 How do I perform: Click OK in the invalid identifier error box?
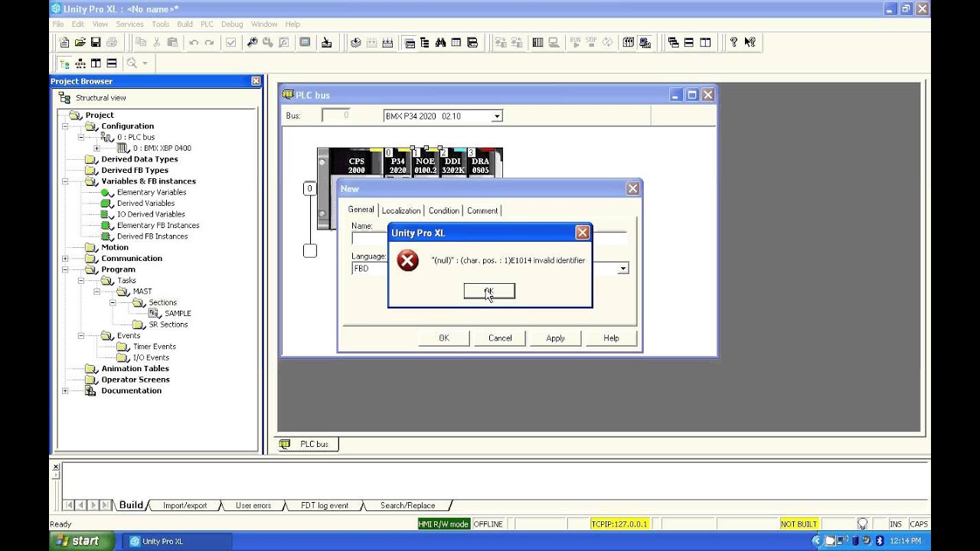coord(489,291)
